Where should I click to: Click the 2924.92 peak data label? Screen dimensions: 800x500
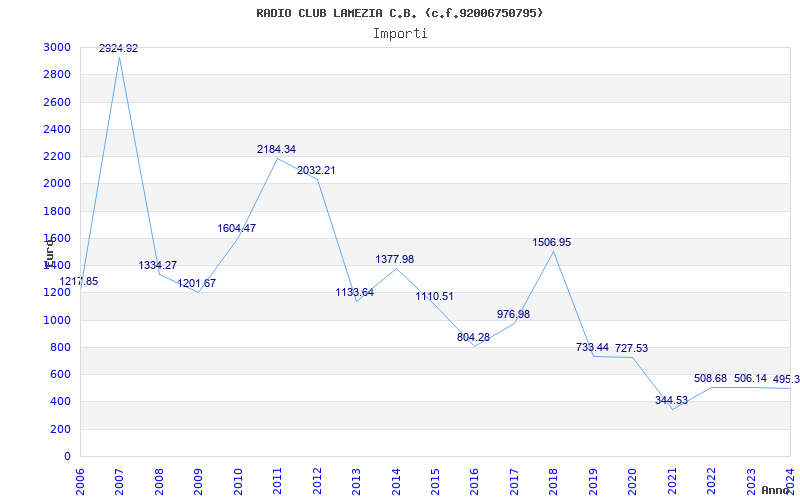[x=118, y=48]
